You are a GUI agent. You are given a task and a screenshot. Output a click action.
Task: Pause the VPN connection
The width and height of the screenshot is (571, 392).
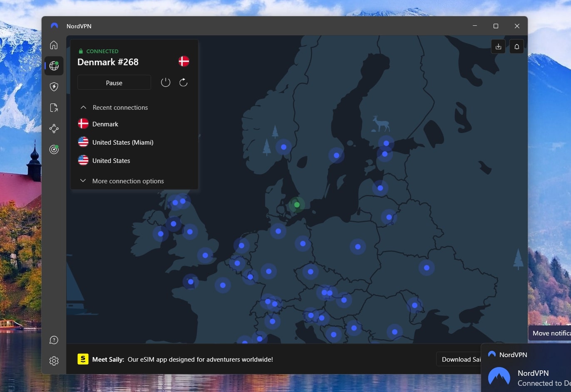pyautogui.click(x=114, y=82)
